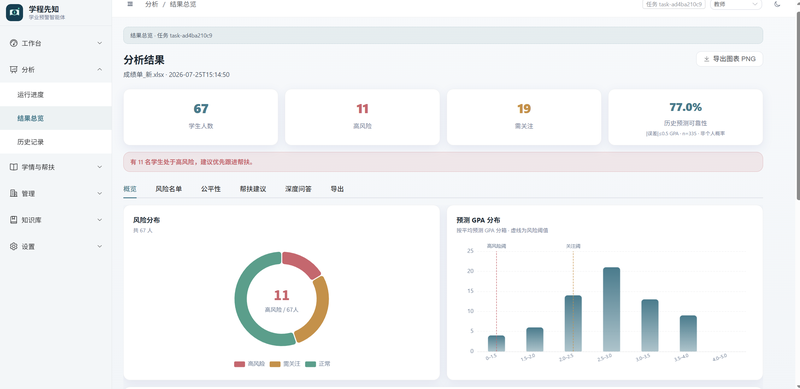Screen dimensions: 800x389
Task: Click the 工作台 dashboard icon in sidebar
Action: pyautogui.click(x=14, y=43)
